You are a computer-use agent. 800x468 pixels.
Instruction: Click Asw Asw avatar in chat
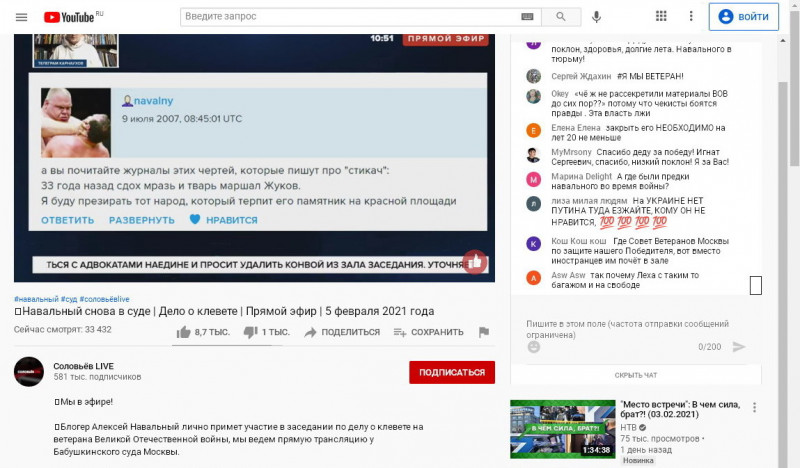[534, 278]
